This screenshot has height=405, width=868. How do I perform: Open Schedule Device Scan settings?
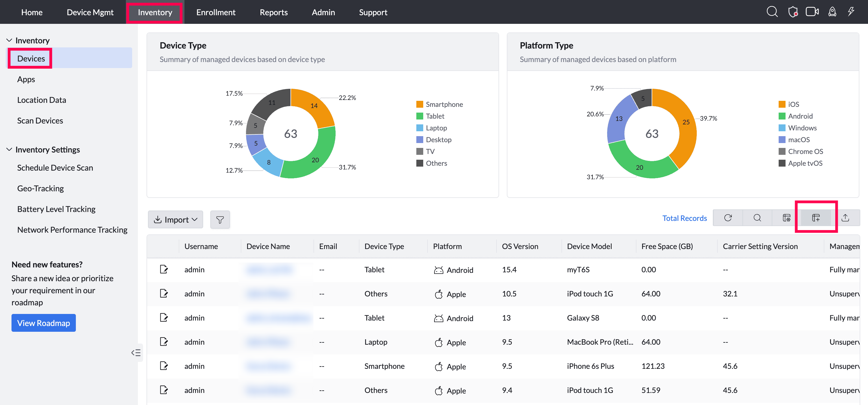tap(55, 168)
